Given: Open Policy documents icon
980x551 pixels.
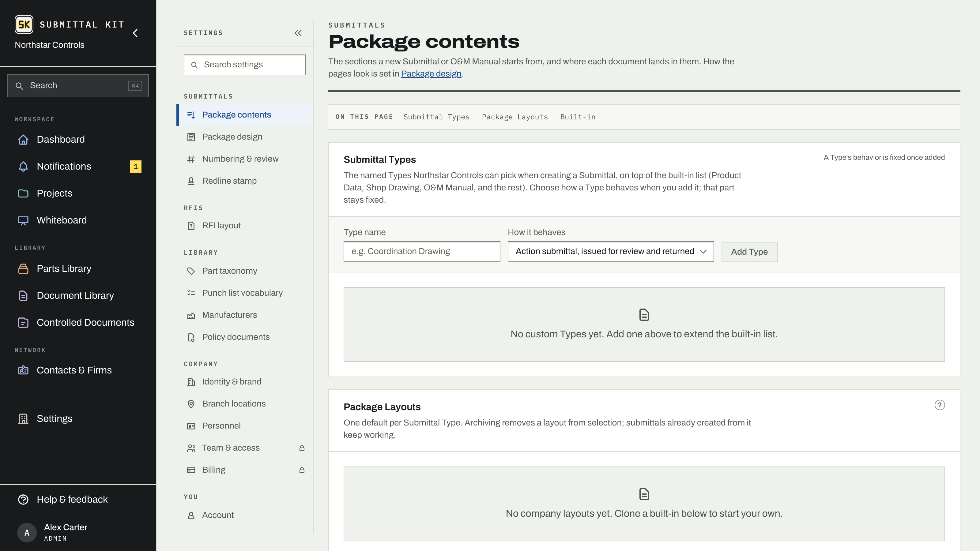Looking at the screenshot, I should pos(191,337).
